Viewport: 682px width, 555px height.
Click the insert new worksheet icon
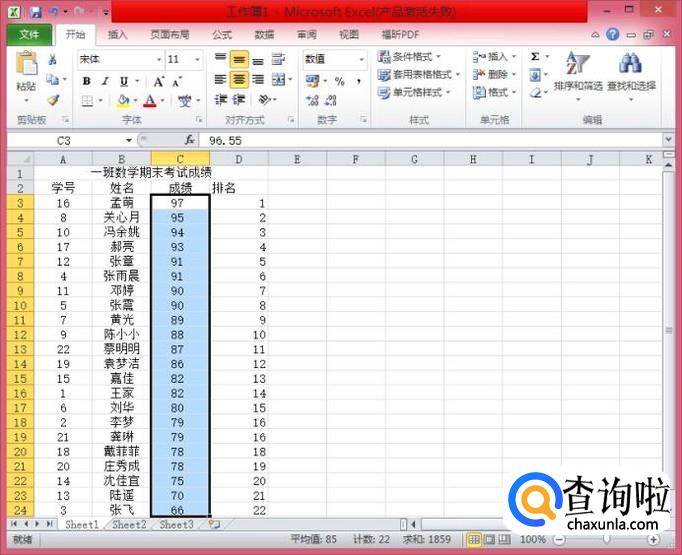coord(214,524)
